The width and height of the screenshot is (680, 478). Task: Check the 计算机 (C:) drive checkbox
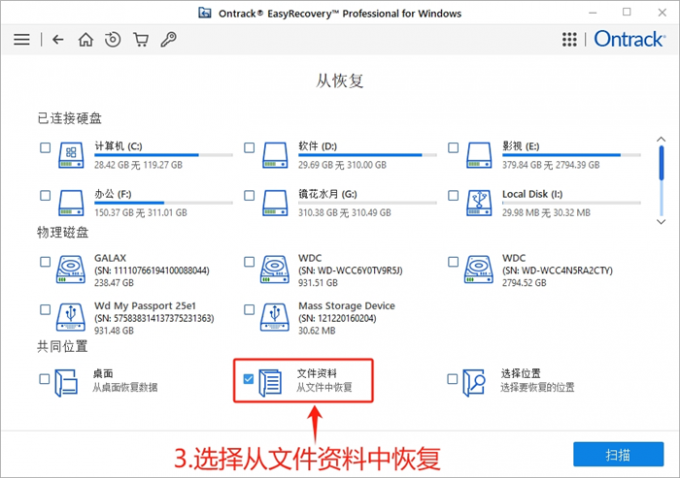pyautogui.click(x=45, y=147)
